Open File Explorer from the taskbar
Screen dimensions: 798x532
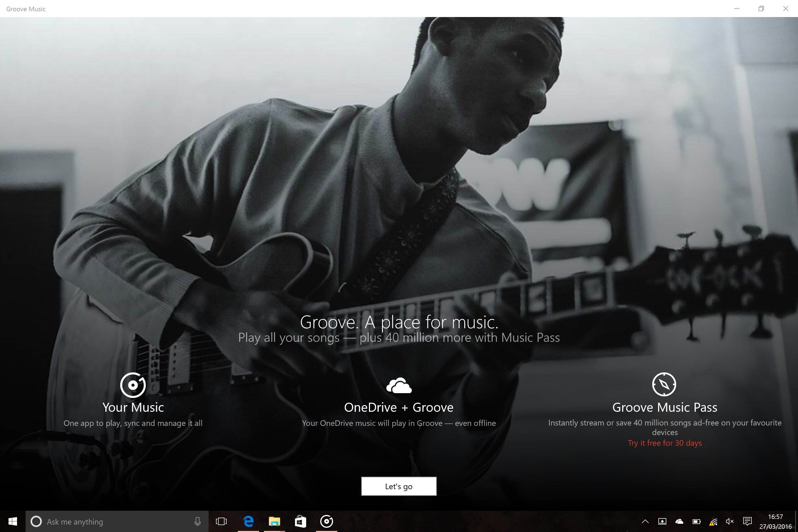[x=274, y=521]
